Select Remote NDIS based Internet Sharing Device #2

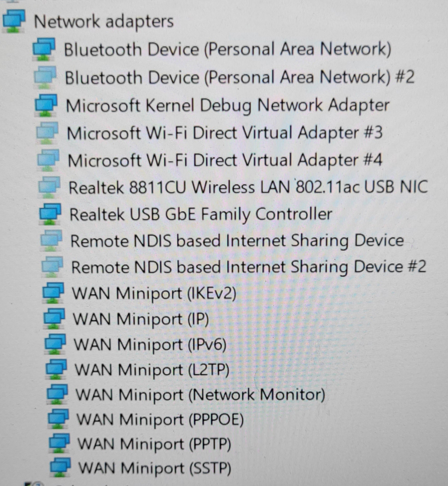[x=249, y=267]
